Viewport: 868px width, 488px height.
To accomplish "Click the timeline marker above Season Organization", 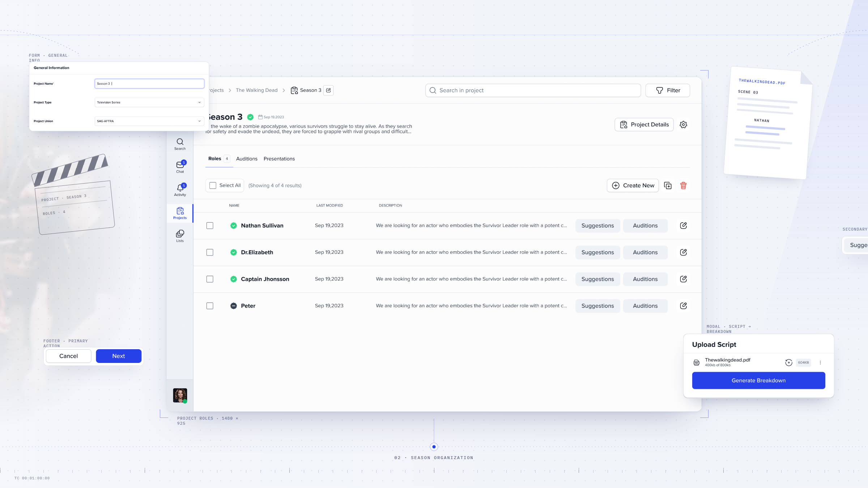I will (434, 447).
